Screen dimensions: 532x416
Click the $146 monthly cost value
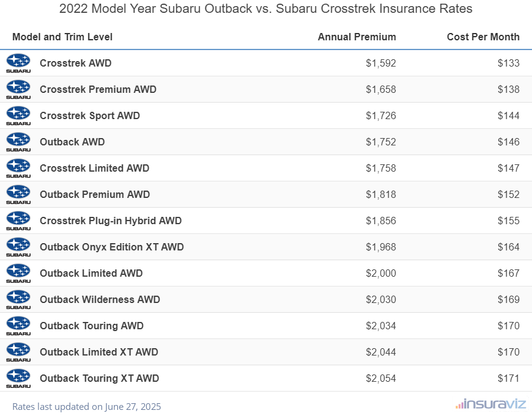pyautogui.click(x=509, y=142)
